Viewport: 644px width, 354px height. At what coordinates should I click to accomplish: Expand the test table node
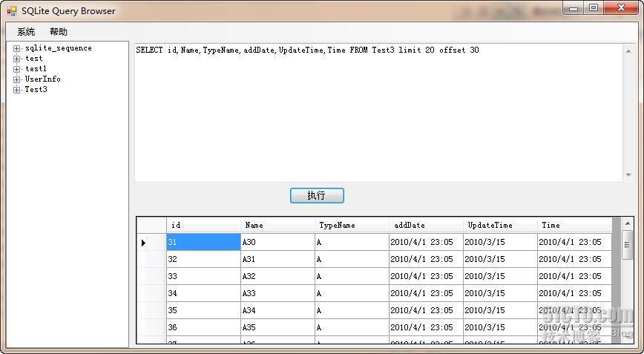[x=16, y=59]
